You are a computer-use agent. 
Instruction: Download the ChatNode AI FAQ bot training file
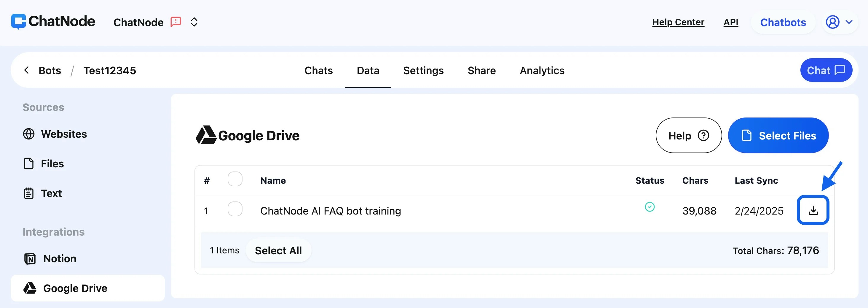(x=813, y=210)
